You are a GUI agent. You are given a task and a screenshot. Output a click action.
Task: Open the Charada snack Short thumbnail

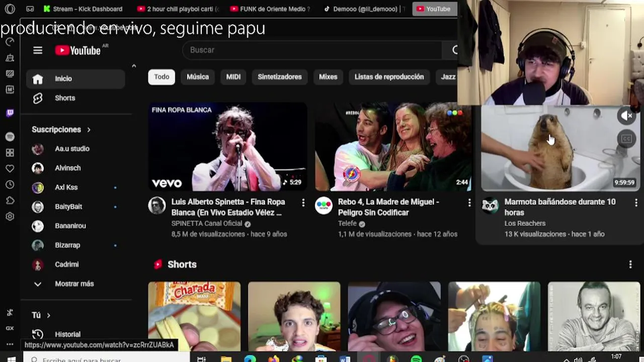(194, 317)
